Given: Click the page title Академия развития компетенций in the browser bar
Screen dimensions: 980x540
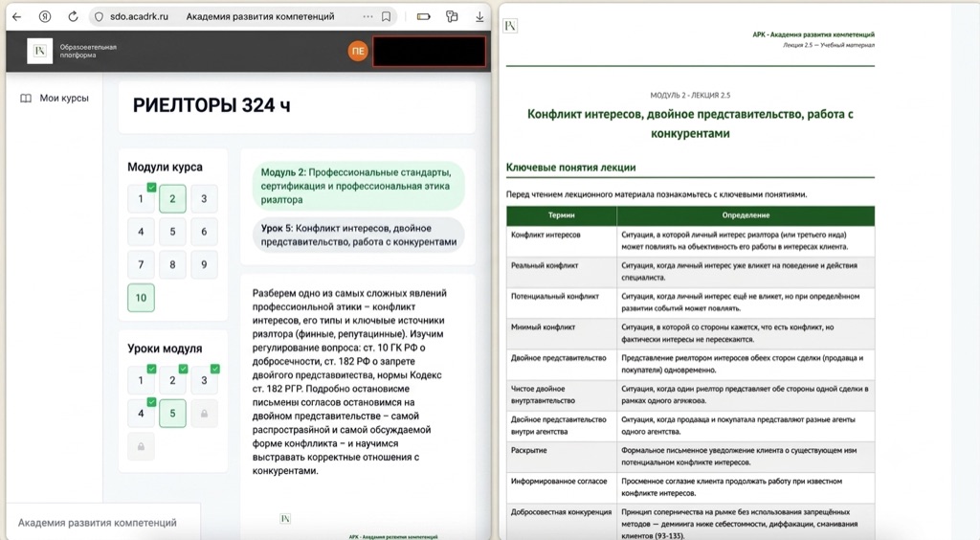Looking at the screenshot, I should [260, 17].
